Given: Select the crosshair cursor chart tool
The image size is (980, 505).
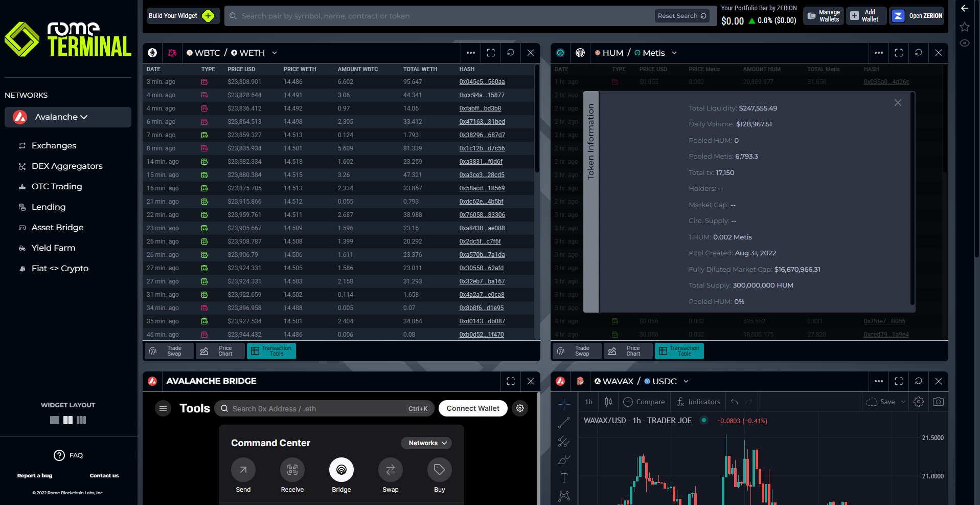Looking at the screenshot, I should click(564, 404).
